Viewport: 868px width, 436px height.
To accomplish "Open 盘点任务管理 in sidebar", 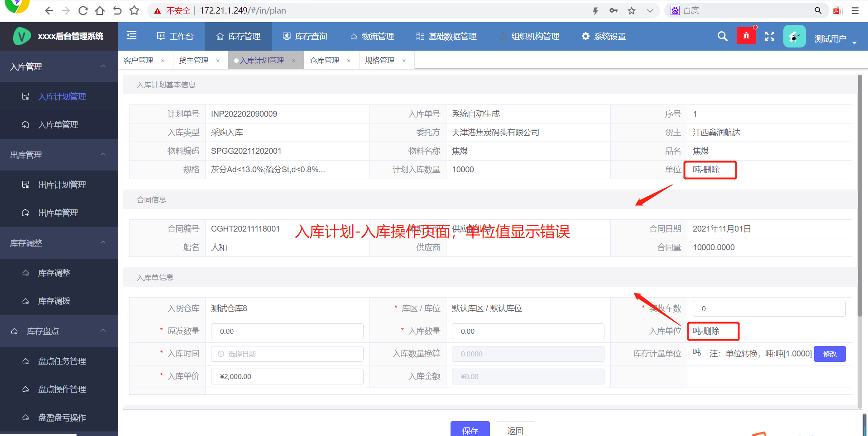I will tap(59, 361).
